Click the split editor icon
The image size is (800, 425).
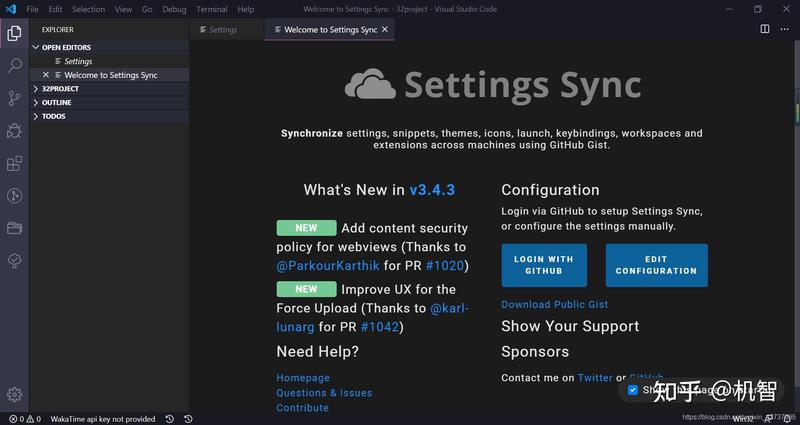[764, 29]
